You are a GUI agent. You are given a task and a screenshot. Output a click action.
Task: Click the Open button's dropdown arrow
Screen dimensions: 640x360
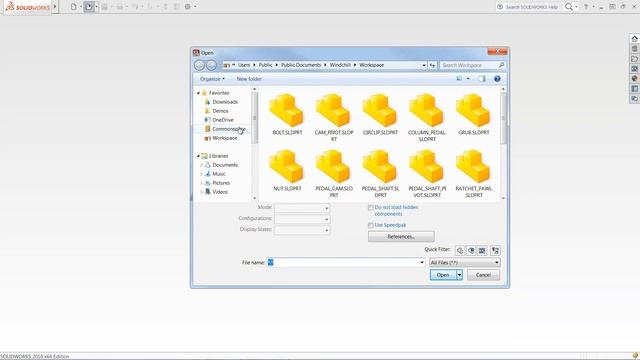coord(459,275)
